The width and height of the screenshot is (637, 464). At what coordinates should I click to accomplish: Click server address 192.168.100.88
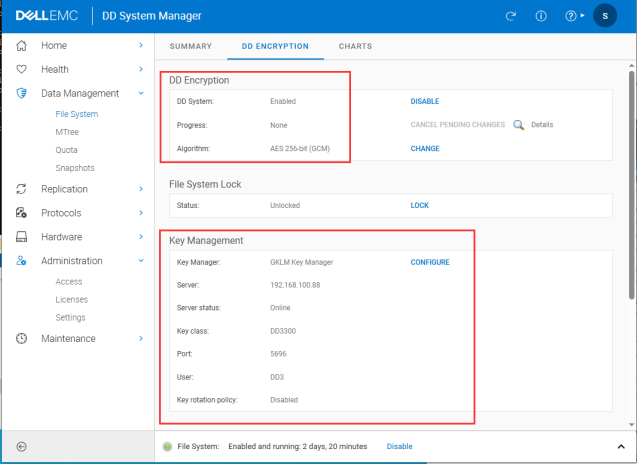click(x=295, y=285)
